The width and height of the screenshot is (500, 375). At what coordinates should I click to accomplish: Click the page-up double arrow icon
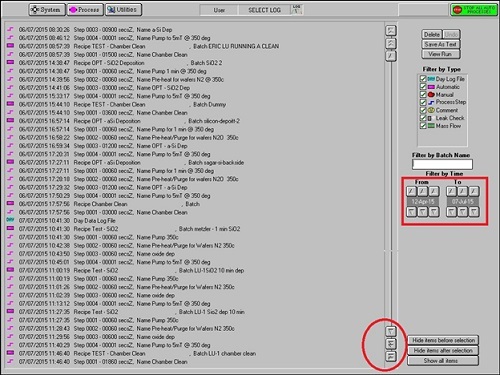(x=391, y=43)
